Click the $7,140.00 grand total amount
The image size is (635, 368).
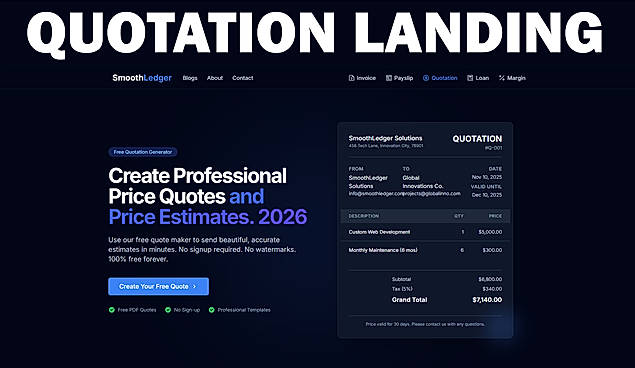tap(487, 300)
